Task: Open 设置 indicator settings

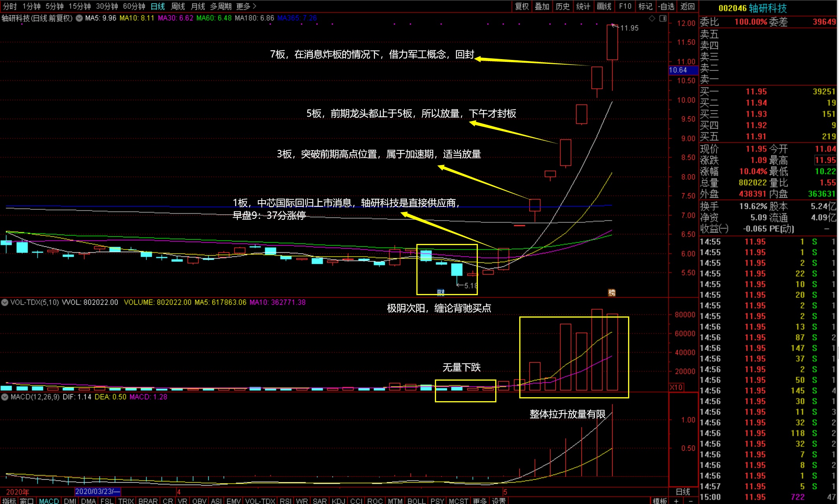Action: (x=499, y=501)
